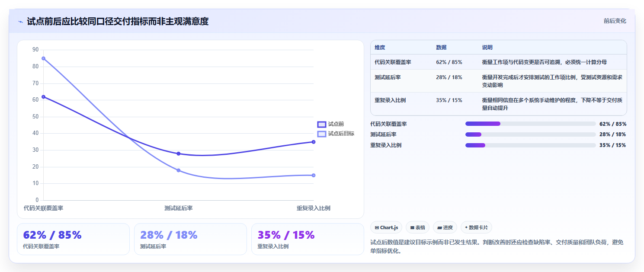Click the 测试延后率 x-axis label on the chart

pyautogui.click(x=179, y=208)
